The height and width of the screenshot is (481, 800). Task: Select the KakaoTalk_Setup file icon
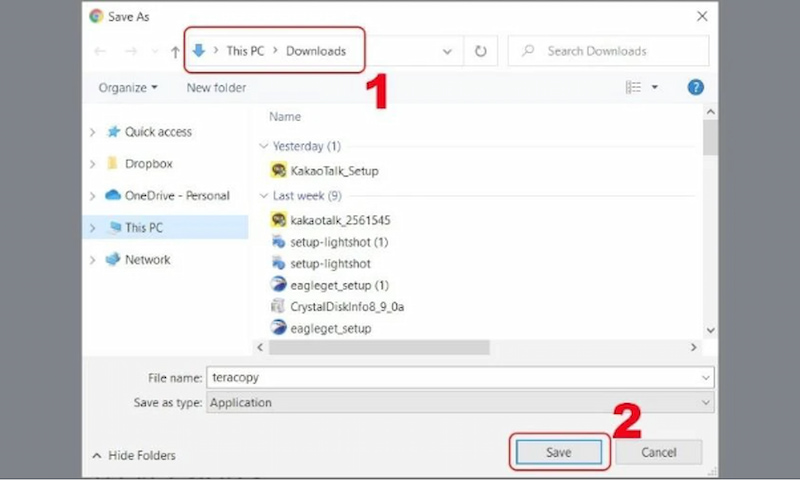tap(279, 171)
